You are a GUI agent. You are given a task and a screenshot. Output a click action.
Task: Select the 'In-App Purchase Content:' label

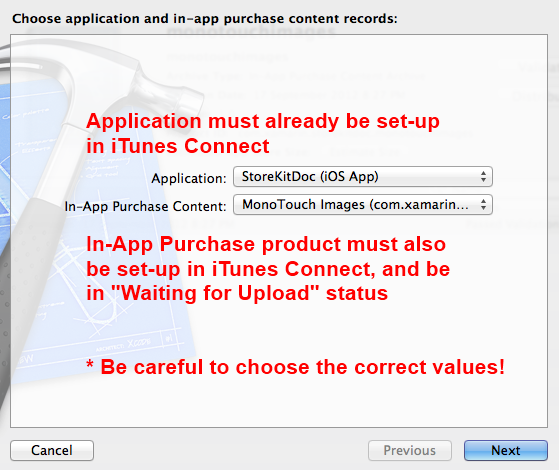145,206
